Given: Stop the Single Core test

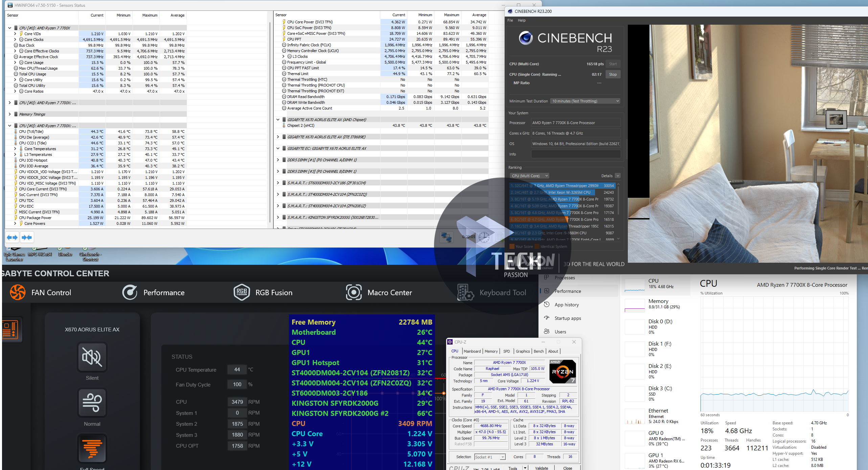Looking at the screenshot, I should 613,74.
